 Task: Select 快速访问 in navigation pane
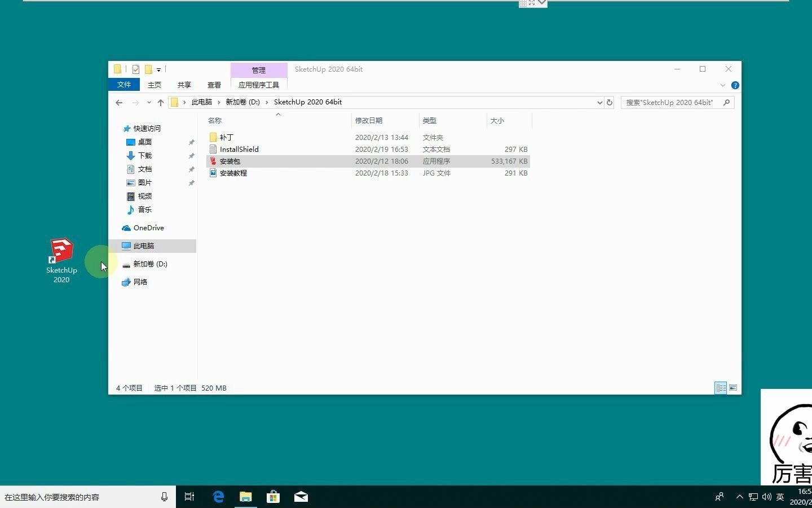pyautogui.click(x=147, y=128)
